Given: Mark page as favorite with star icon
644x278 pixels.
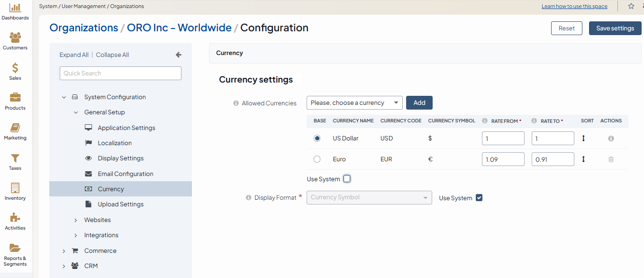Looking at the screenshot, I should coord(631,6).
